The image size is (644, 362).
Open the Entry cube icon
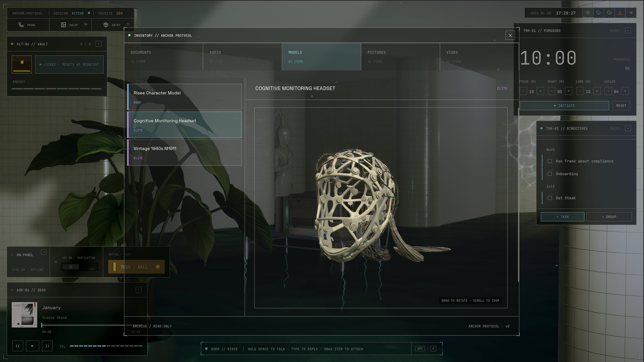tap(106, 25)
